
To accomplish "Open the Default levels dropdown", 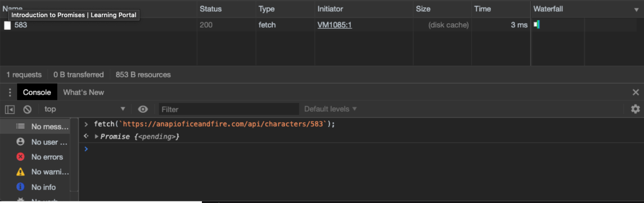I will 330,109.
